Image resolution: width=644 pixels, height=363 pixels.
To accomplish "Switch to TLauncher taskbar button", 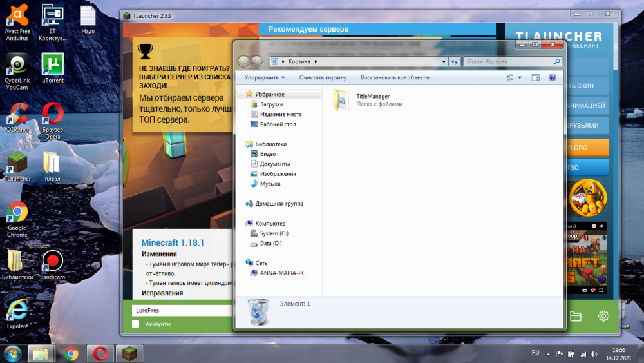I will tap(130, 353).
